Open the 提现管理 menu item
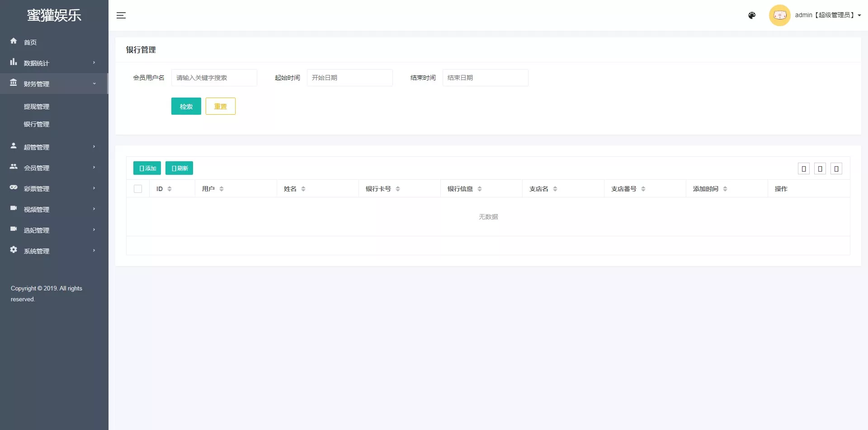Image resolution: width=868 pixels, height=430 pixels. point(37,106)
